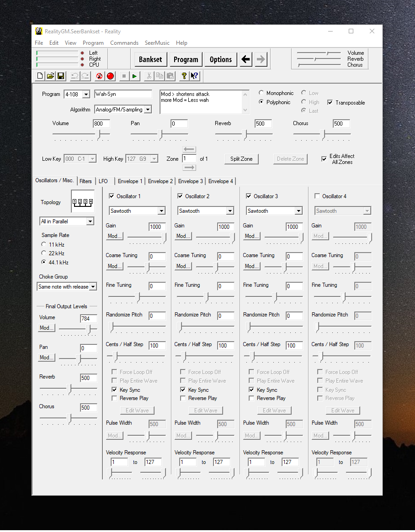Select the Monophonic radio button
The height and width of the screenshot is (532, 415).
[261, 93]
